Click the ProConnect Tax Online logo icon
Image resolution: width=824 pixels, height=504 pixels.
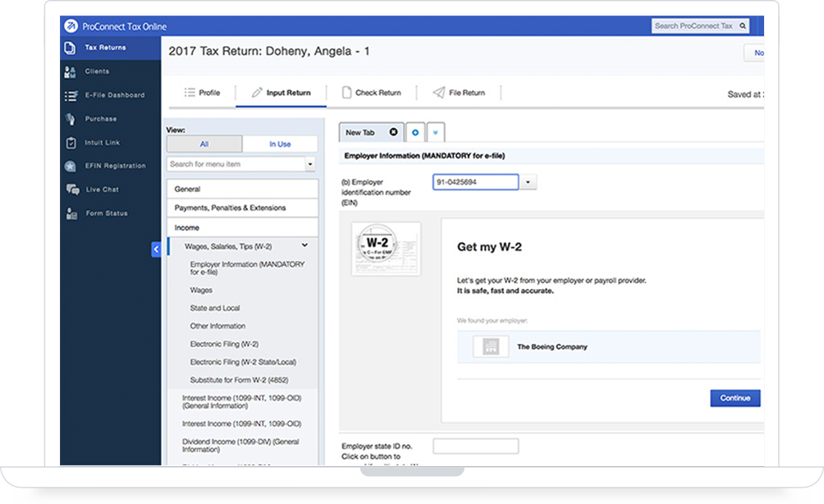point(71,25)
